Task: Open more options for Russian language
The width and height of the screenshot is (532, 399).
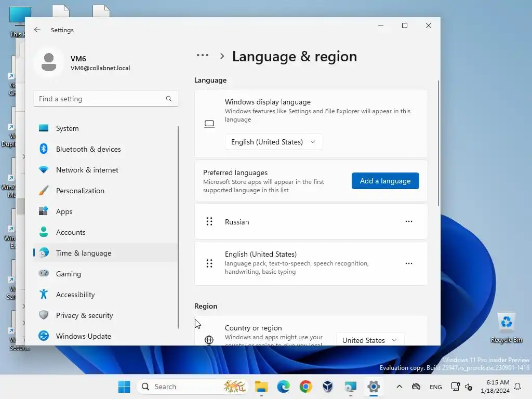Action: (x=409, y=221)
